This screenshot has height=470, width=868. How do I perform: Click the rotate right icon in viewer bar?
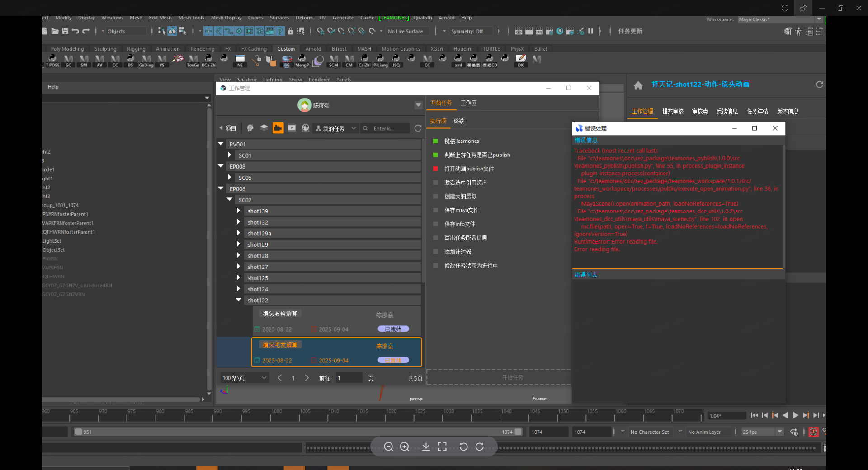tap(480, 447)
